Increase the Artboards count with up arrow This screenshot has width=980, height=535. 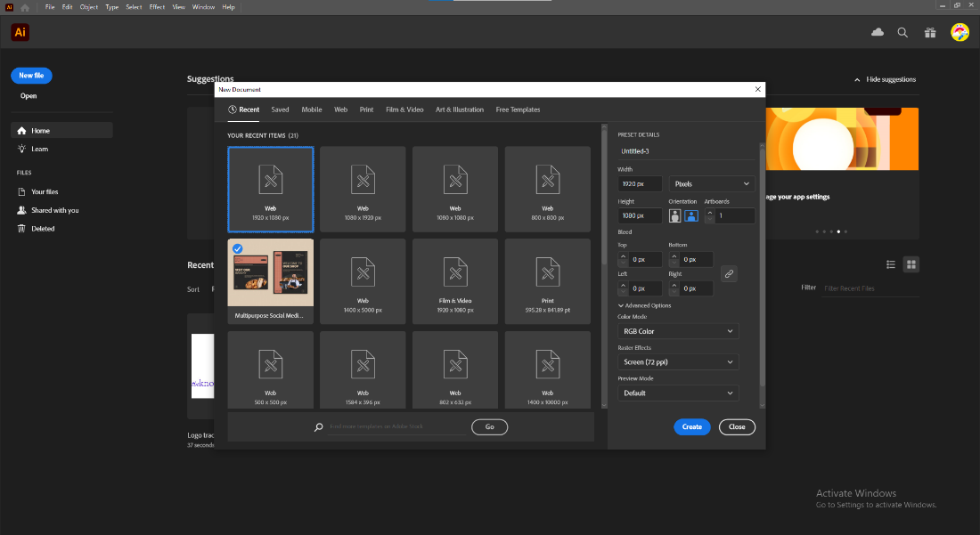710,213
